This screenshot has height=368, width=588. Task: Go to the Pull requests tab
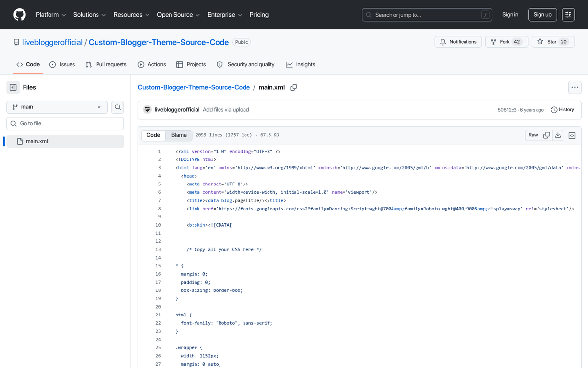tap(106, 64)
